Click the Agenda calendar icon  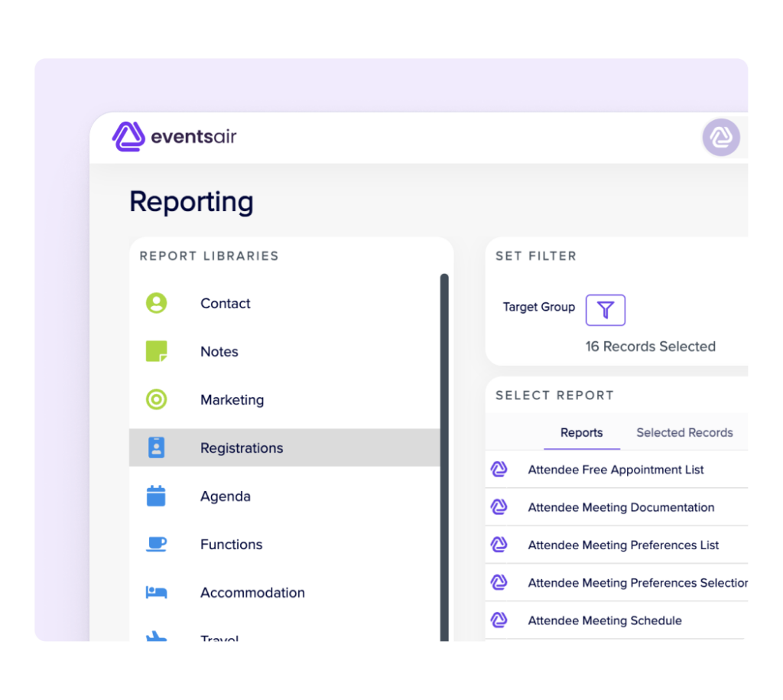pos(156,496)
